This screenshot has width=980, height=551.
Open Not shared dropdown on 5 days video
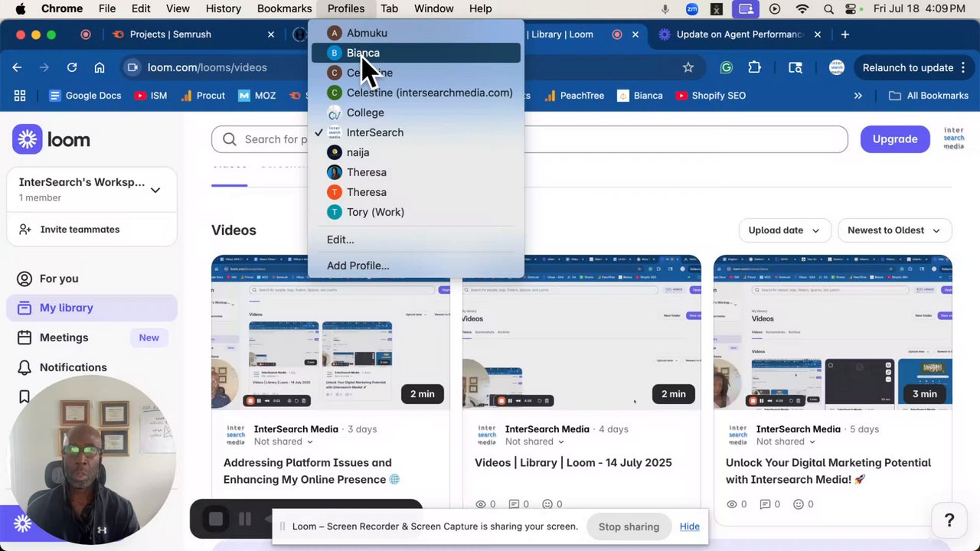[x=786, y=442]
